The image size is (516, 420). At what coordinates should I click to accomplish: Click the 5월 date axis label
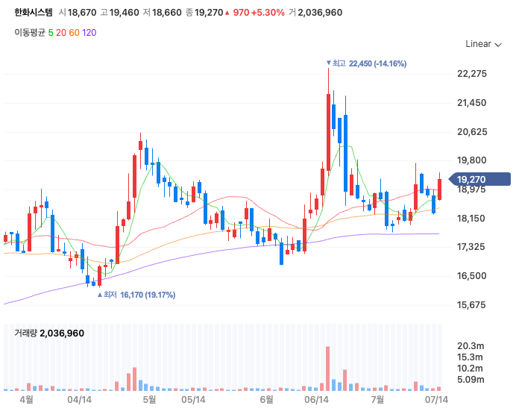pos(149,400)
